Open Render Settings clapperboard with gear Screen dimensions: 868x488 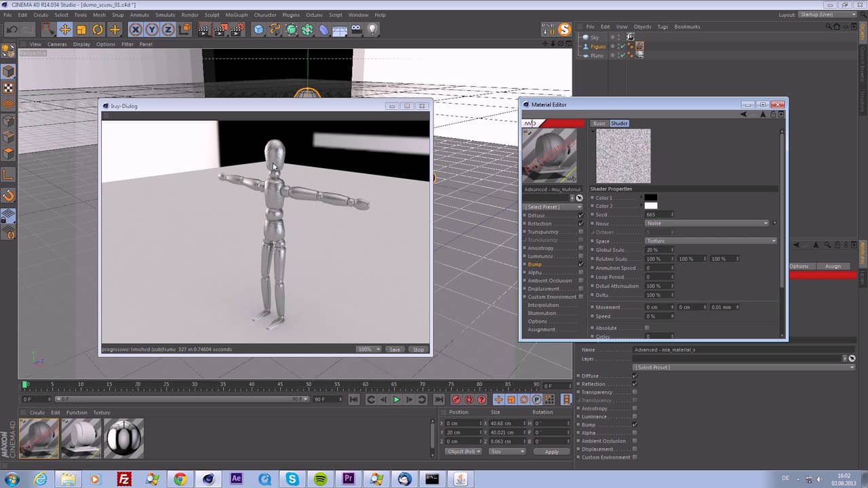[237, 29]
